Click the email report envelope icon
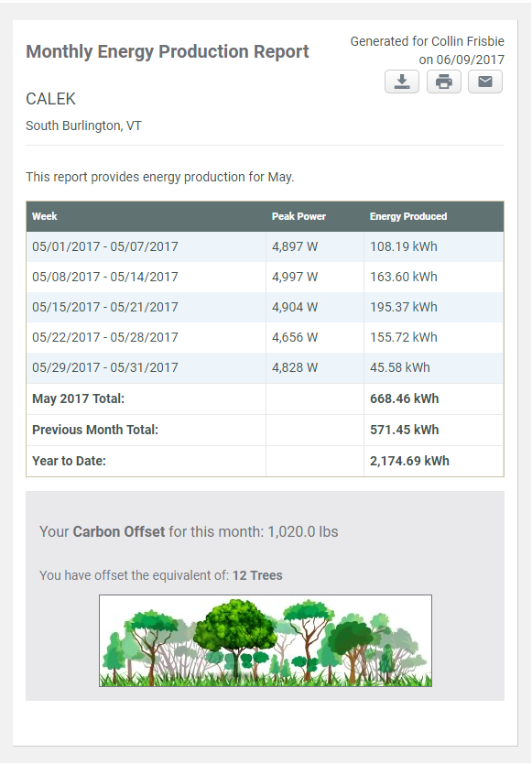This screenshot has width=532, height=764. pos(485,82)
